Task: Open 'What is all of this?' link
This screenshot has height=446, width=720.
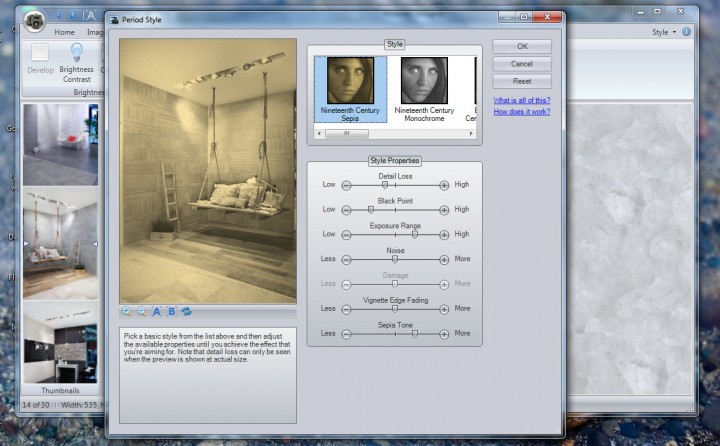Action: pos(522,100)
